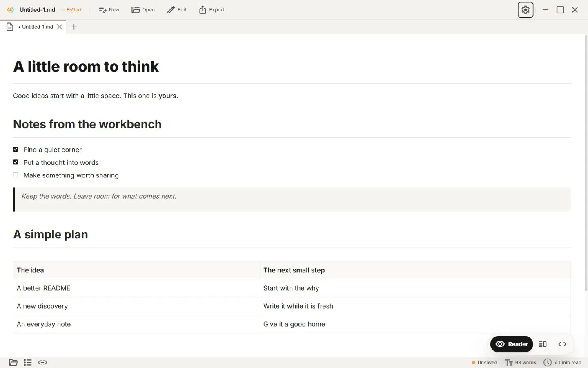Show the outline list icon in status bar

[28, 362]
